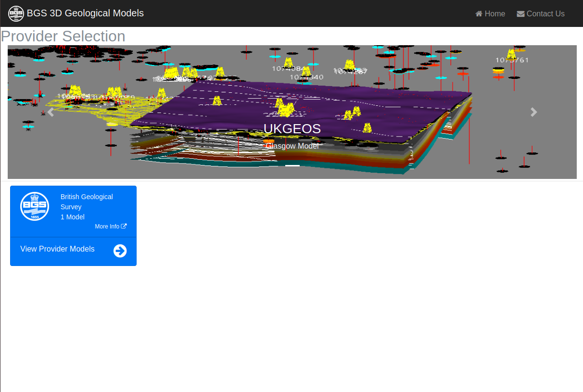Screen dimensions: 583x392
Task: Click the circled arrow icon on the provider card
Action: (x=120, y=251)
